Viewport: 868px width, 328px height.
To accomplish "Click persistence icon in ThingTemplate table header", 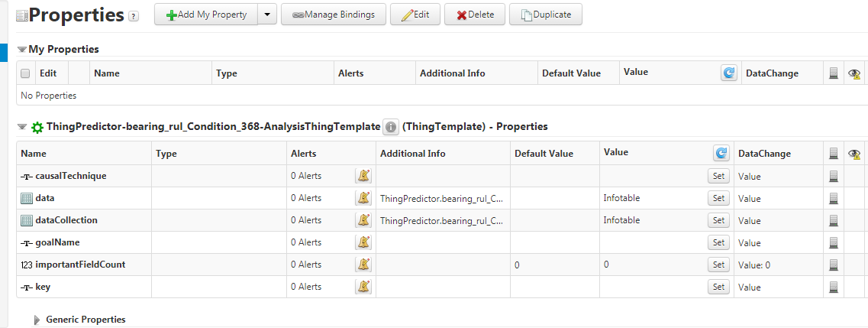I will 834,154.
